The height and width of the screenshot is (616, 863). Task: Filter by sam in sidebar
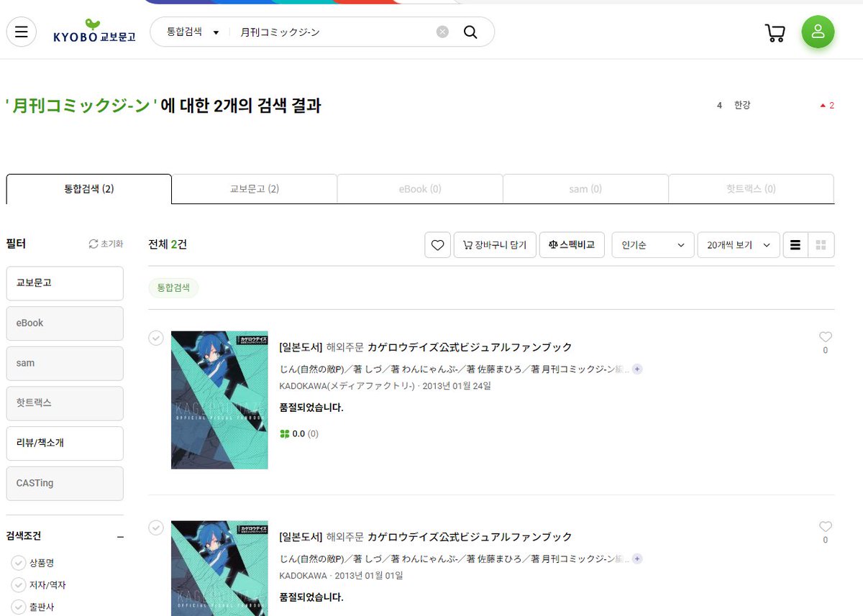click(65, 364)
